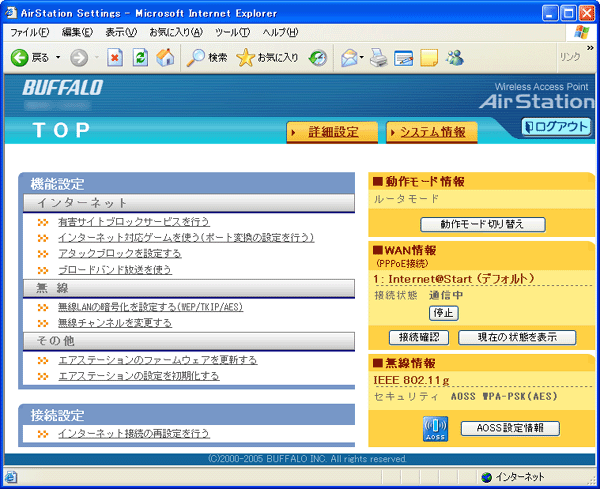Click the 停止 stop connection button
The image size is (600, 489).
(443, 313)
